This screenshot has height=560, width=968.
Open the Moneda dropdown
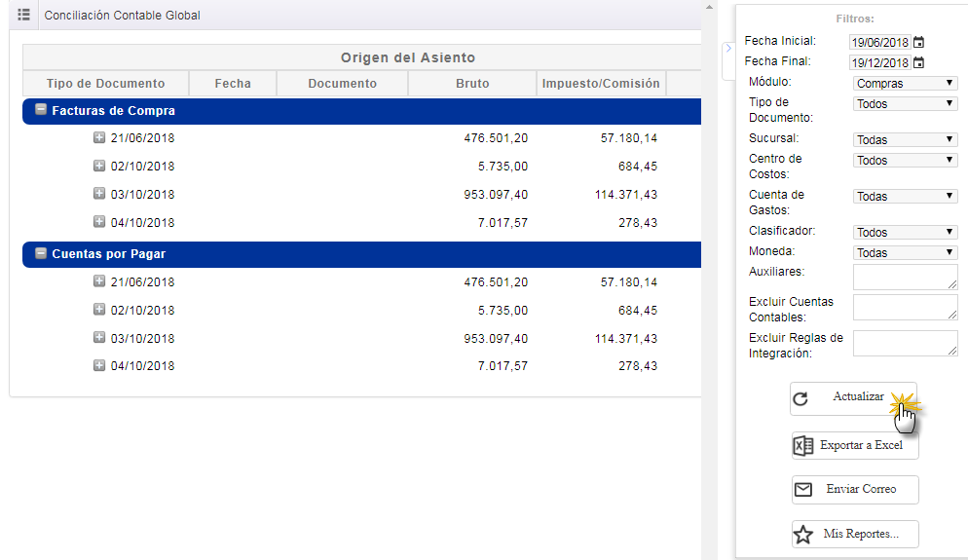pos(905,252)
